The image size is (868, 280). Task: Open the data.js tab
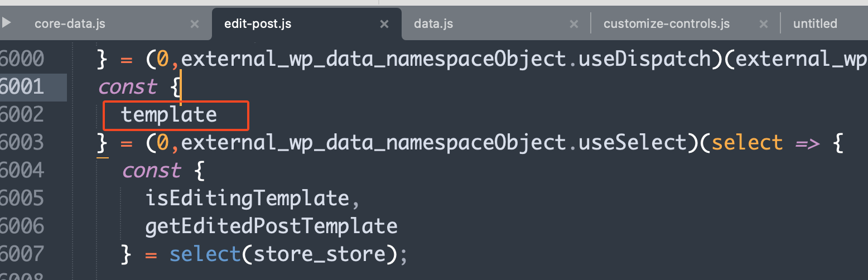[433, 24]
